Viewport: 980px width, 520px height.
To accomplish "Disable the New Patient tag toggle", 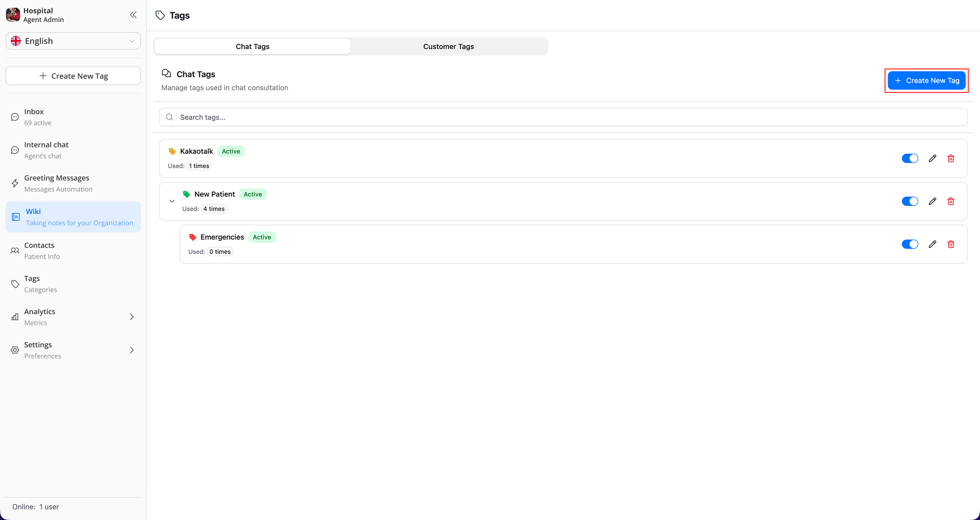I will (910, 201).
